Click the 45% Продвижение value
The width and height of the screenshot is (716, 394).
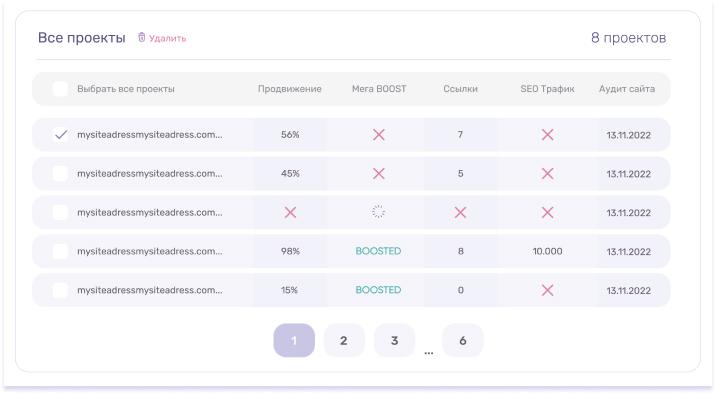coord(290,173)
